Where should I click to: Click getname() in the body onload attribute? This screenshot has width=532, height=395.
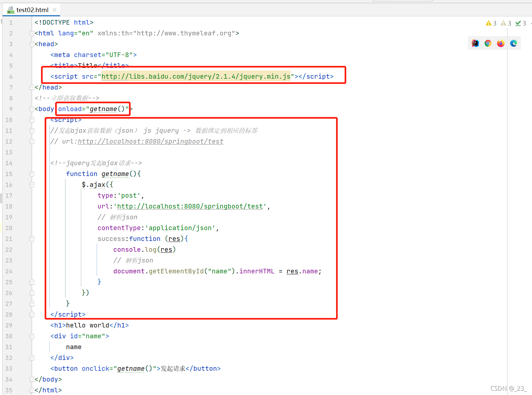(x=107, y=109)
